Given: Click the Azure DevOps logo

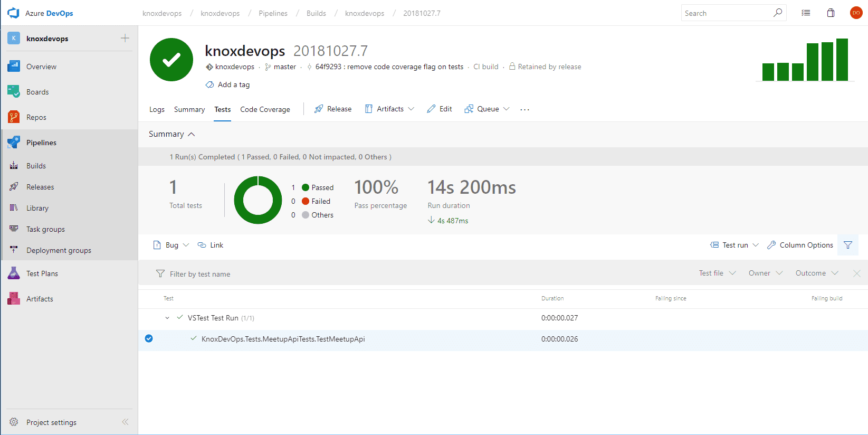Looking at the screenshot, I should pyautogui.click(x=14, y=13).
